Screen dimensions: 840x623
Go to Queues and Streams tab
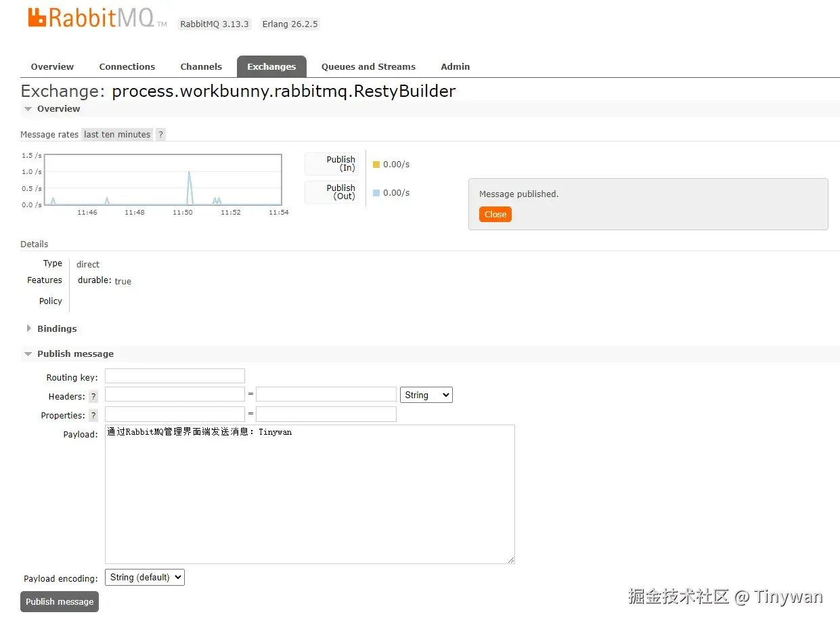click(368, 66)
